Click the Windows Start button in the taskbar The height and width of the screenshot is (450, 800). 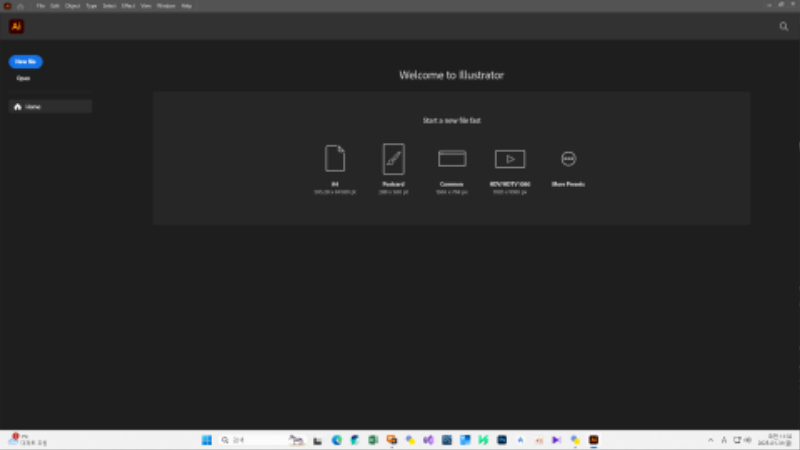(x=207, y=440)
